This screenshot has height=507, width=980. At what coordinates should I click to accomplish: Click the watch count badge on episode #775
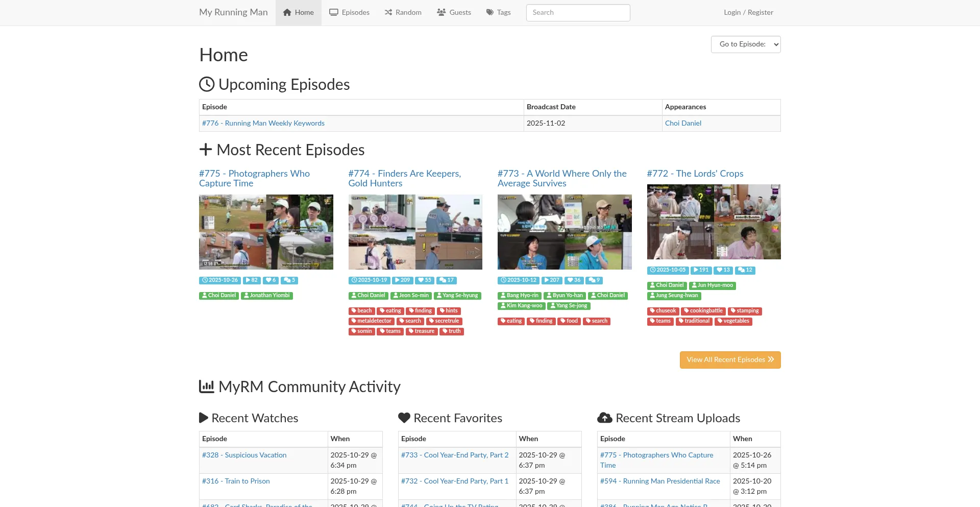252,280
